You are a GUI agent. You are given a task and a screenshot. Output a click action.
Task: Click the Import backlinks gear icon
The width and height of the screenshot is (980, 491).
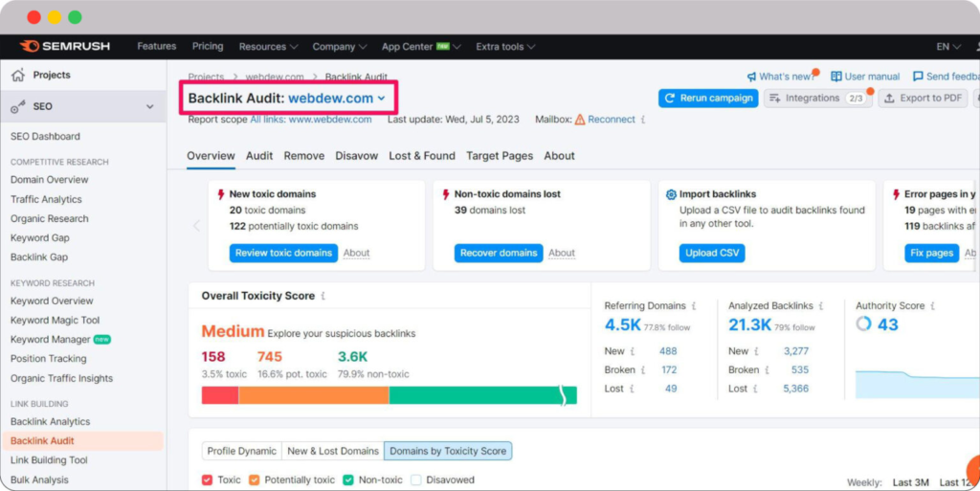pyautogui.click(x=671, y=194)
